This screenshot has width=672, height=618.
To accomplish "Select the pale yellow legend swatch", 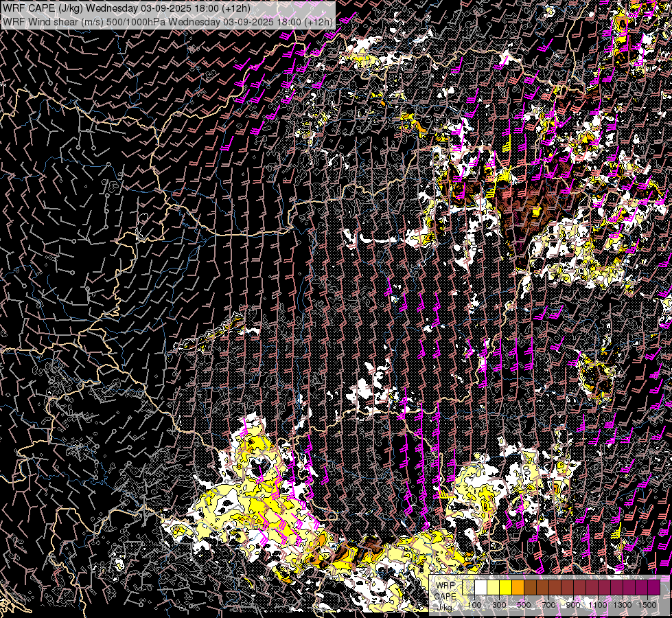I will 494,587.
